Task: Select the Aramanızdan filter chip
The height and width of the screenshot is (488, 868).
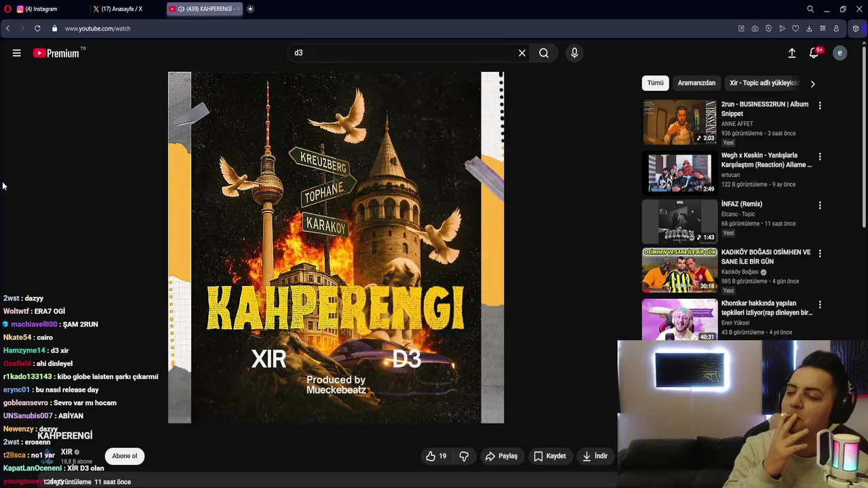Action: coord(696,83)
